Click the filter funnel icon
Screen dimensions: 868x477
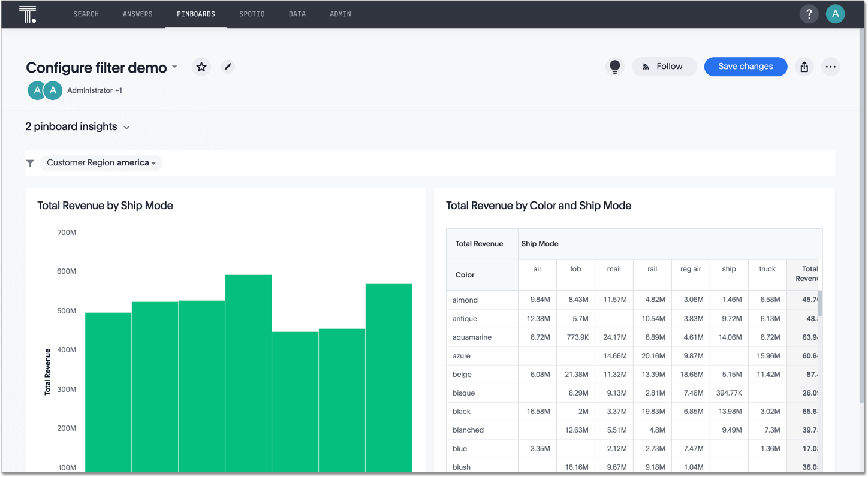(30, 163)
